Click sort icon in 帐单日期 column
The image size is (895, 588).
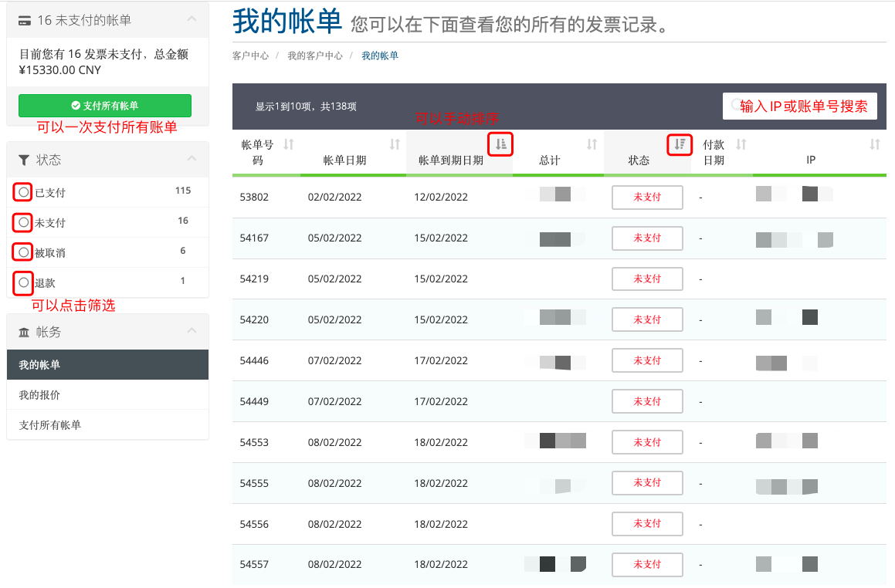[x=395, y=144]
